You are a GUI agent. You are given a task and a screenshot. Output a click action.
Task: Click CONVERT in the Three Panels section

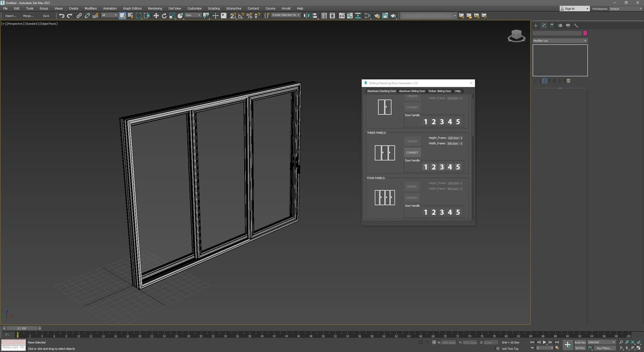pyautogui.click(x=412, y=152)
